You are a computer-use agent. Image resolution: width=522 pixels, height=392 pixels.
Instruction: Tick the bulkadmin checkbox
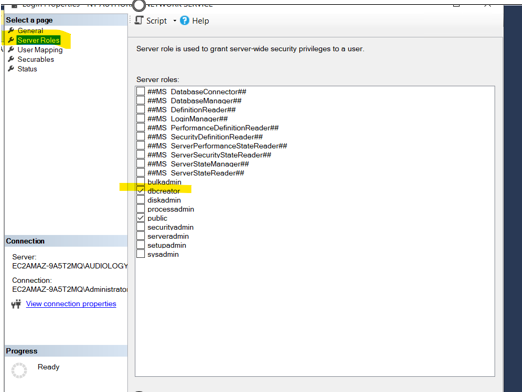tap(141, 182)
